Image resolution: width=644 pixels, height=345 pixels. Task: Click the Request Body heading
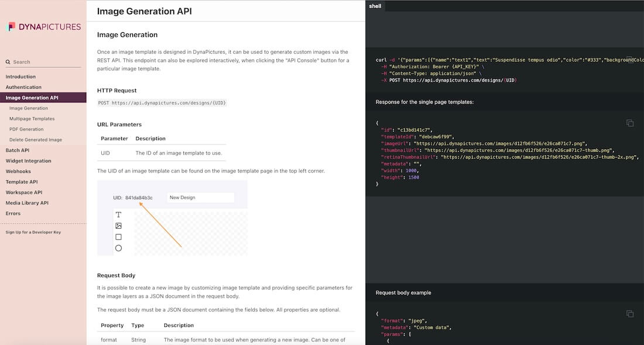point(117,275)
